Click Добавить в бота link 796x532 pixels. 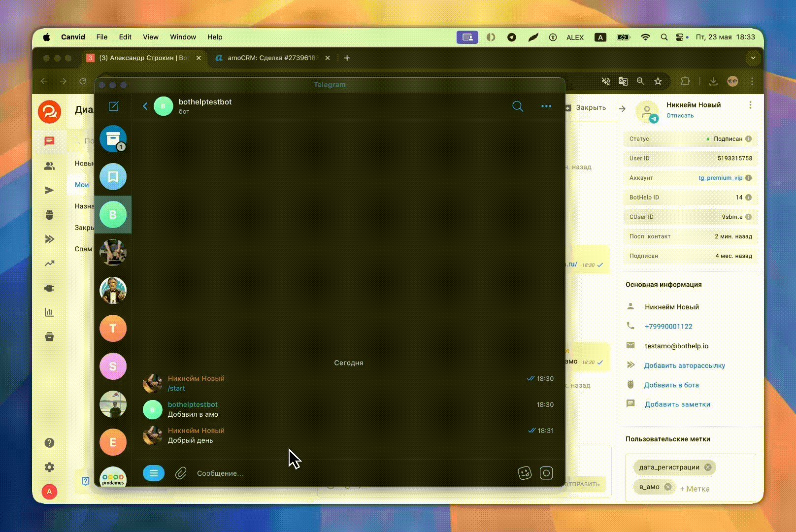pyautogui.click(x=671, y=385)
